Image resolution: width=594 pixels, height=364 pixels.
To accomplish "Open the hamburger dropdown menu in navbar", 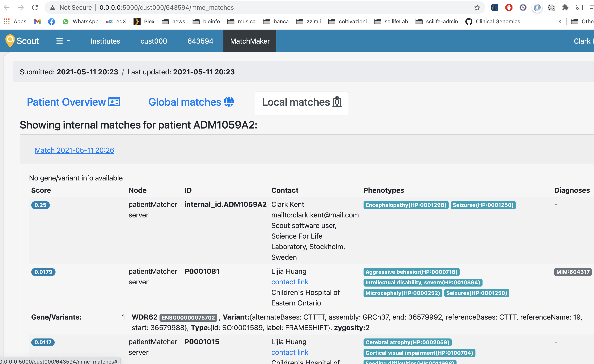I will click(x=63, y=41).
